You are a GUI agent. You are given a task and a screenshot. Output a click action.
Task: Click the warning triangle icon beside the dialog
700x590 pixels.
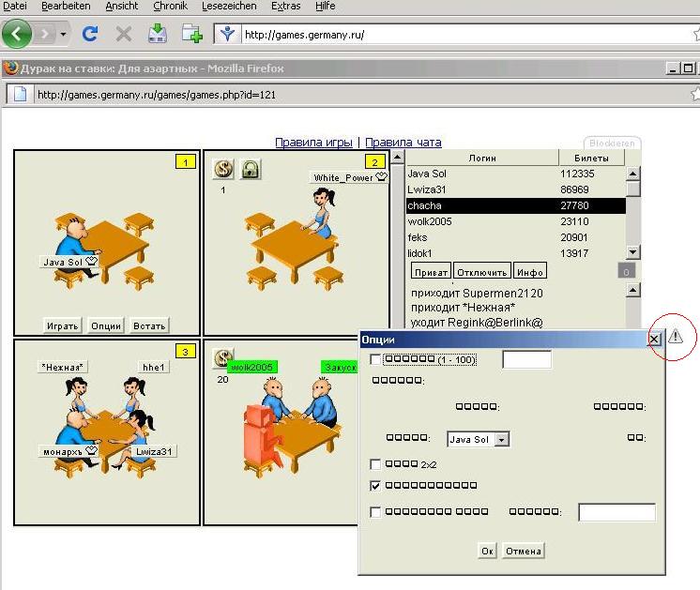[x=676, y=337]
